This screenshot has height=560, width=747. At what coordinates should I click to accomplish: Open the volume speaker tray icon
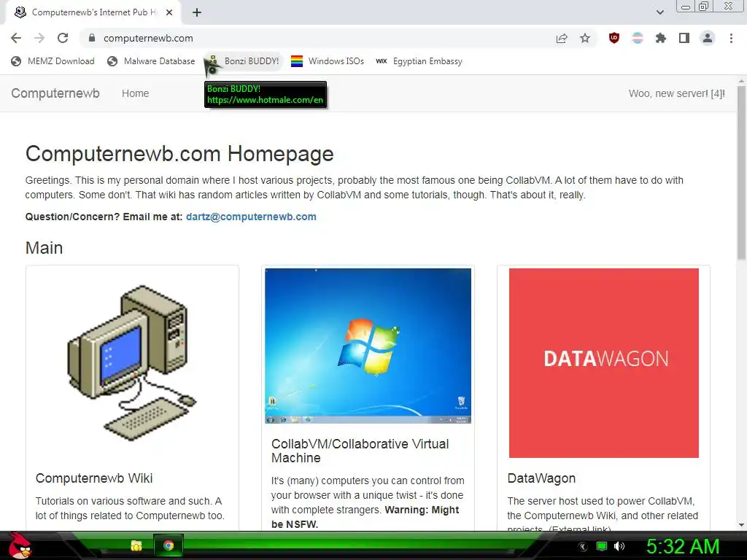point(619,546)
